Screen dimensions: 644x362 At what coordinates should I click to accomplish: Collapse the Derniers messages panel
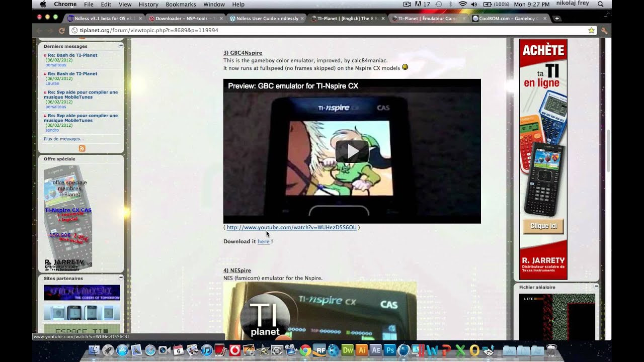[121, 46]
